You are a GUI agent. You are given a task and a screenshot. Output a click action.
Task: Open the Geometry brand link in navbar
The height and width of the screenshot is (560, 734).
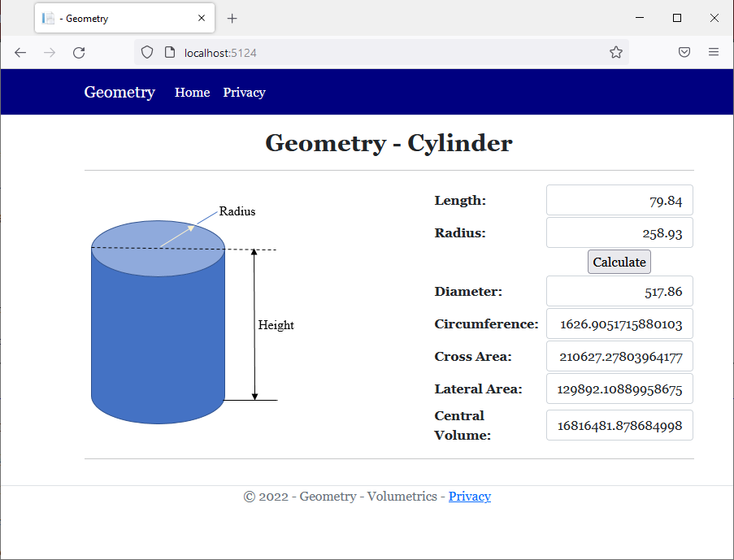[x=119, y=92]
